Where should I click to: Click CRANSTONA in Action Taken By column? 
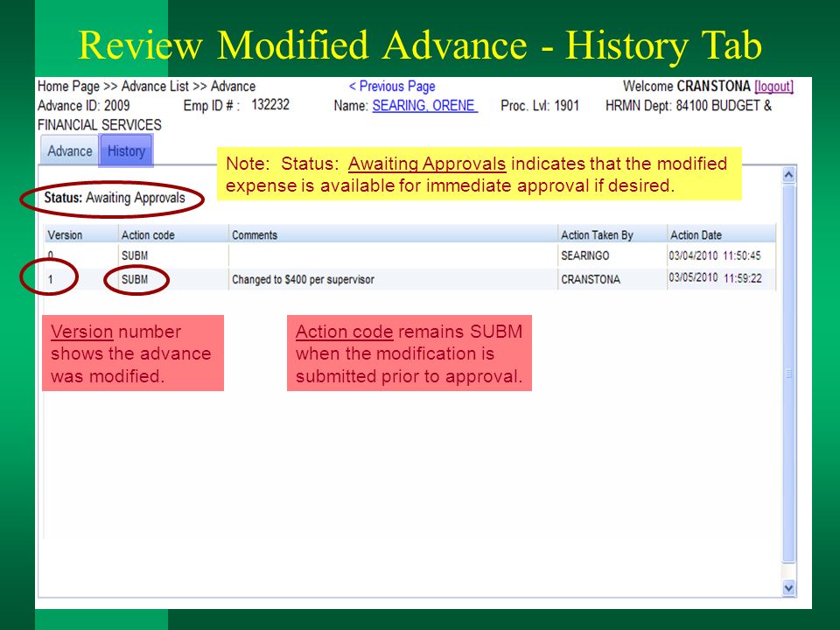click(591, 279)
